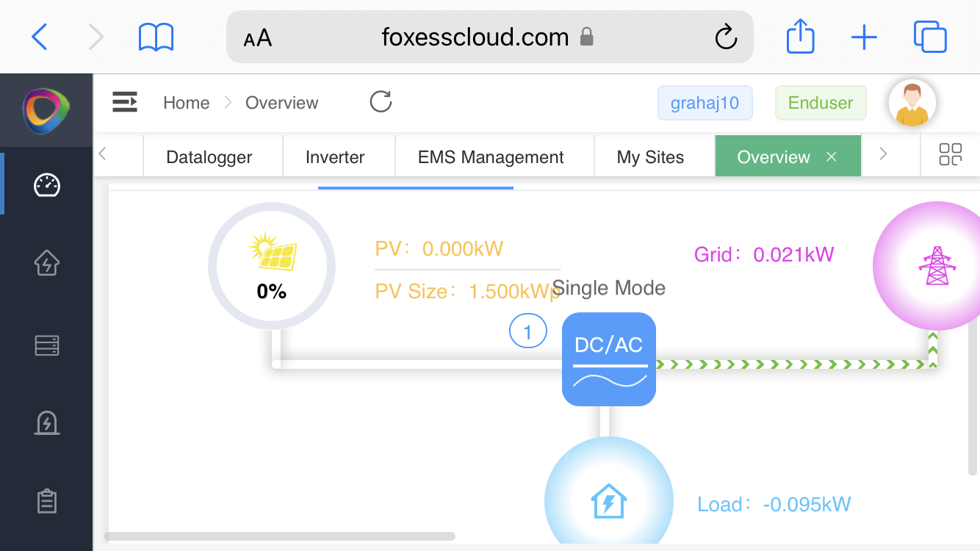The width and height of the screenshot is (980, 551).
Task: Click the horizontal scrollbar at bottom
Action: coord(280,536)
